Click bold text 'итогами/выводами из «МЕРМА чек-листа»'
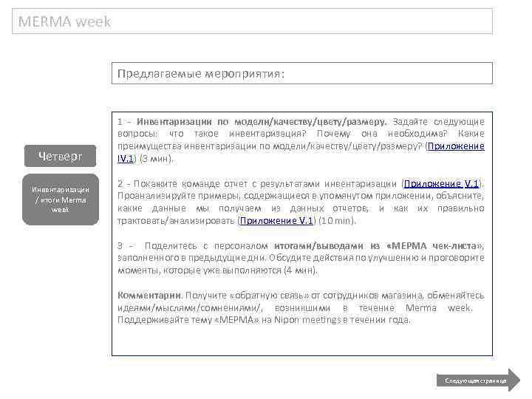This screenshot has height=399, width=532. (x=378, y=245)
